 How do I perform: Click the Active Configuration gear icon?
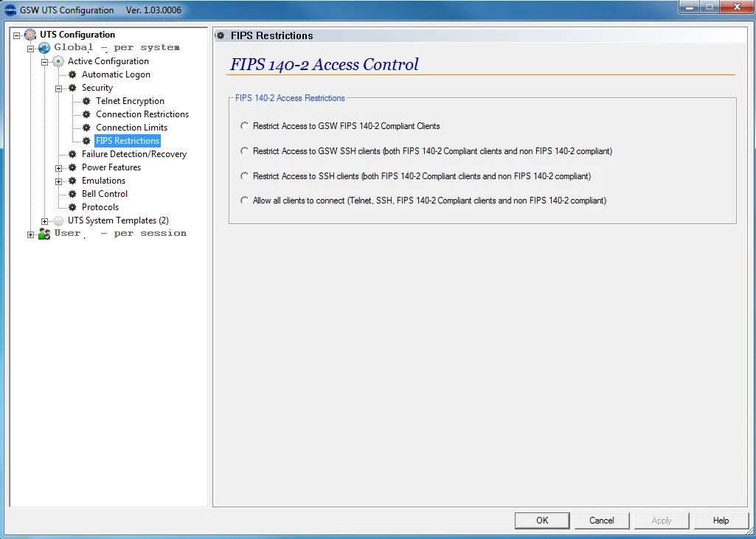[x=58, y=61]
